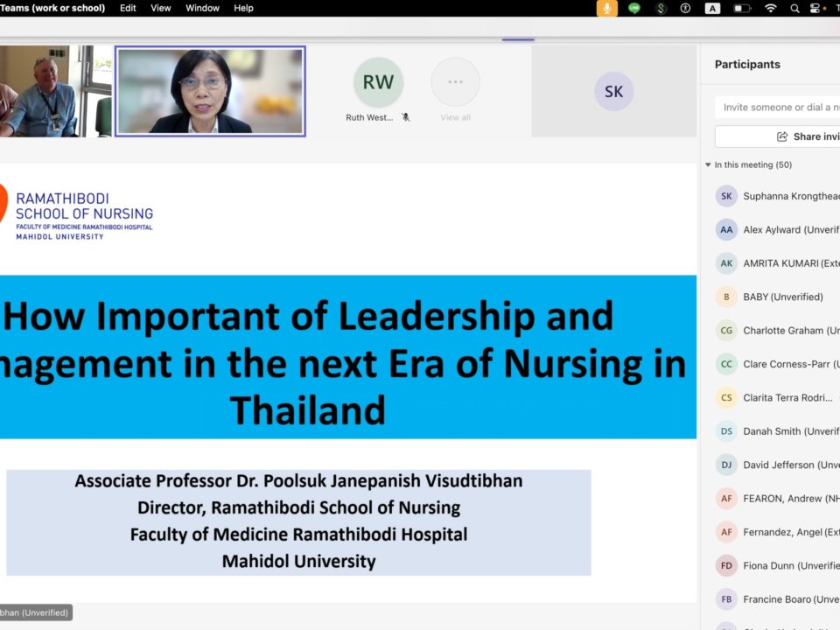This screenshot has width=840, height=630.
Task: Select the speaker's video thumbnail
Action: (x=210, y=91)
